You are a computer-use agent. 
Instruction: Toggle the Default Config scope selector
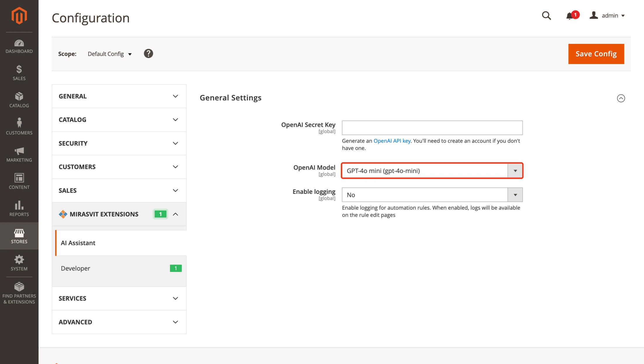(x=109, y=54)
